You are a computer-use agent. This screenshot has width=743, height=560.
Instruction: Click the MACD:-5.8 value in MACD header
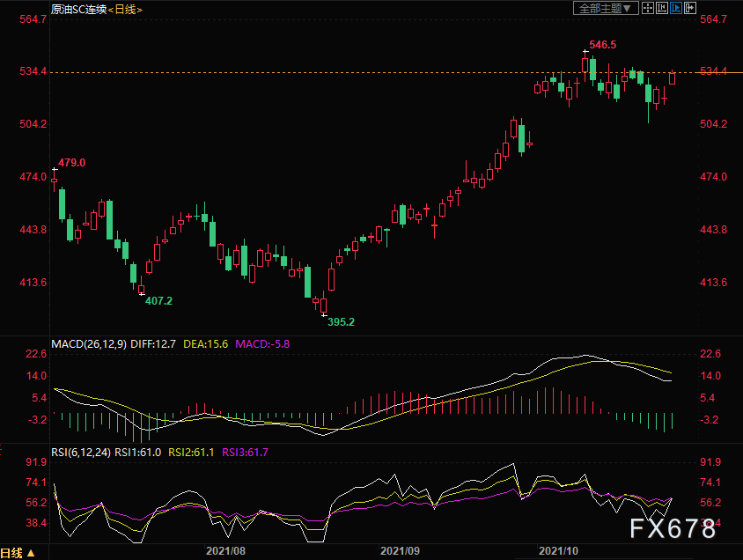point(262,344)
